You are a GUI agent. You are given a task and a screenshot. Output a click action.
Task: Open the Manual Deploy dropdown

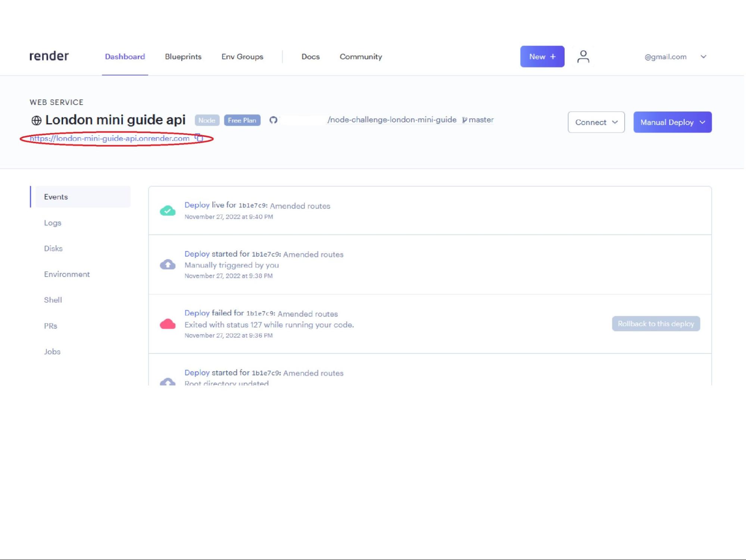672,122
